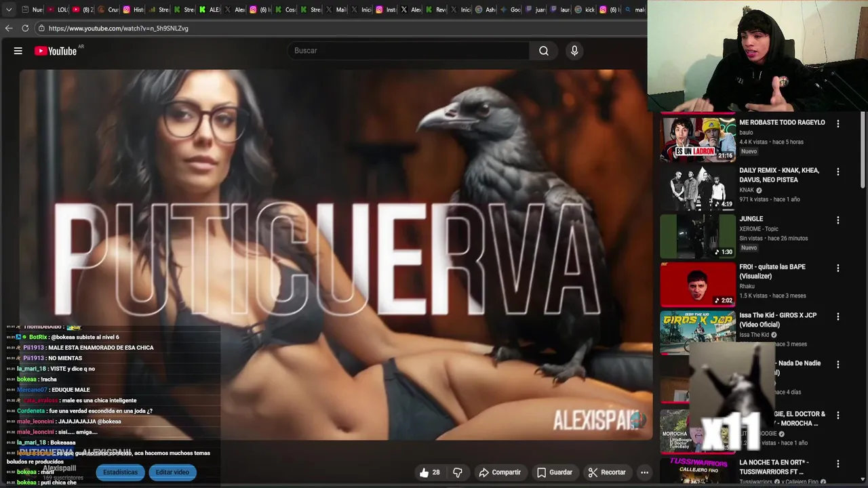Dislike the video with thumbs down
This screenshot has height=488, width=868.
(458, 472)
